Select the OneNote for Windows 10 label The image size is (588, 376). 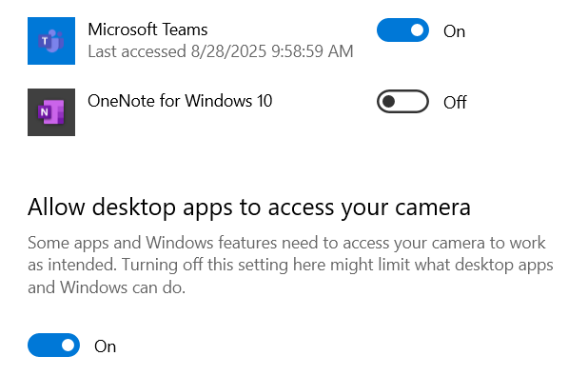pos(180,101)
